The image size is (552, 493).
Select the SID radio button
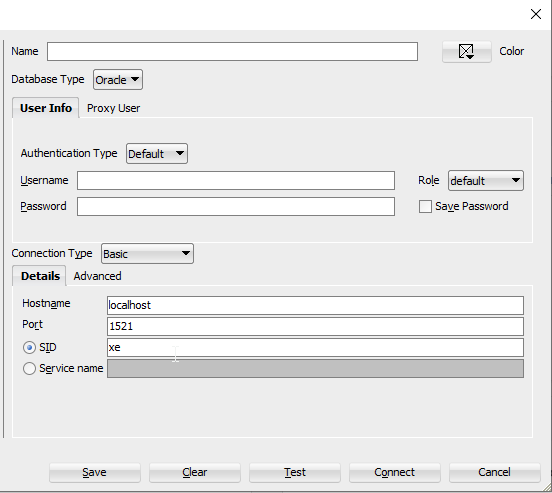click(x=29, y=348)
